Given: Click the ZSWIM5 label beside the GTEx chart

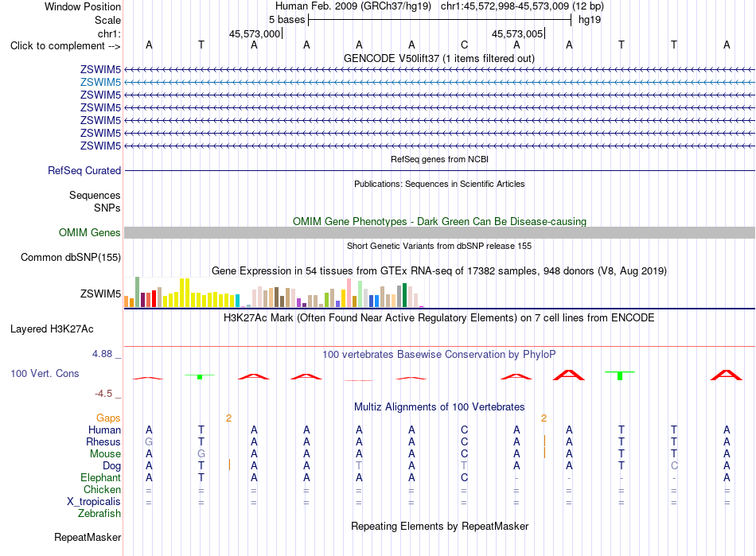Looking at the screenshot, I should [100, 294].
